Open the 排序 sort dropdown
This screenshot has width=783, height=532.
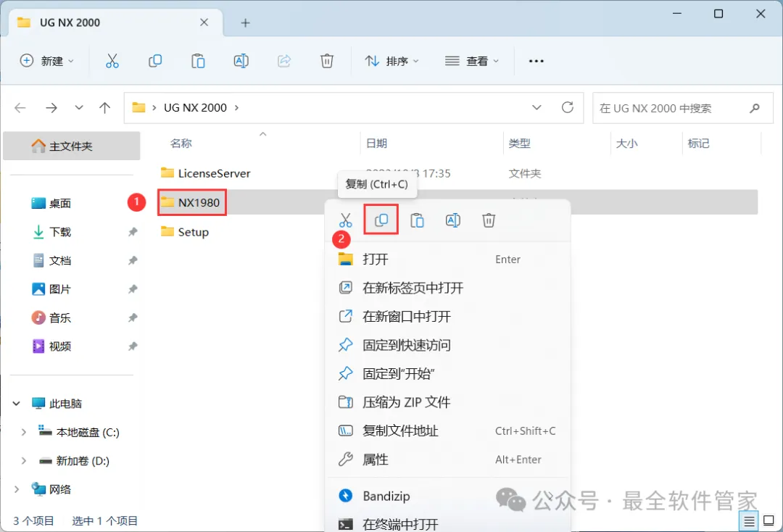pos(392,61)
